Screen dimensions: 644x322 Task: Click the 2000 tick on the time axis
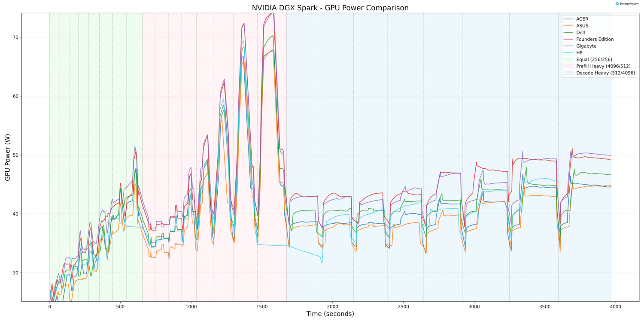[333, 307]
